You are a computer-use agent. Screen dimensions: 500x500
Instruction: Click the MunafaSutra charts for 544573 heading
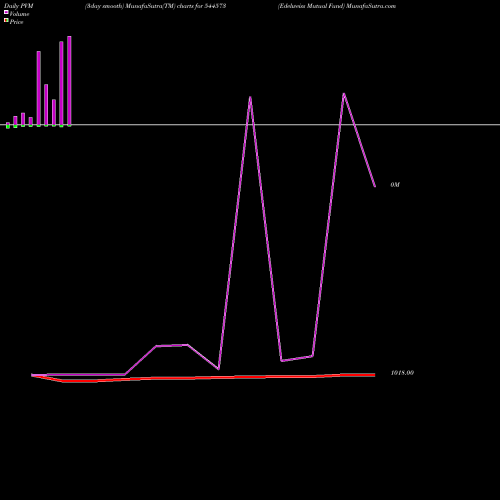click(x=155, y=6)
